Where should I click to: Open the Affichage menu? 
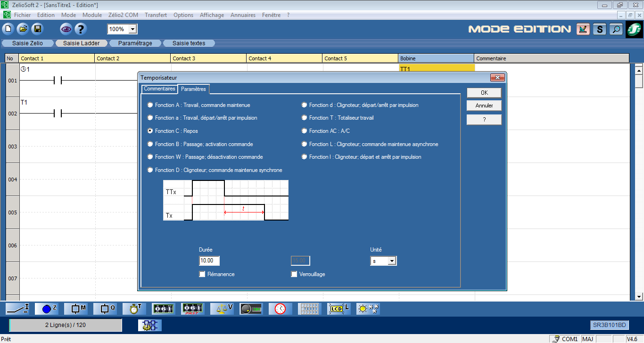click(x=212, y=15)
